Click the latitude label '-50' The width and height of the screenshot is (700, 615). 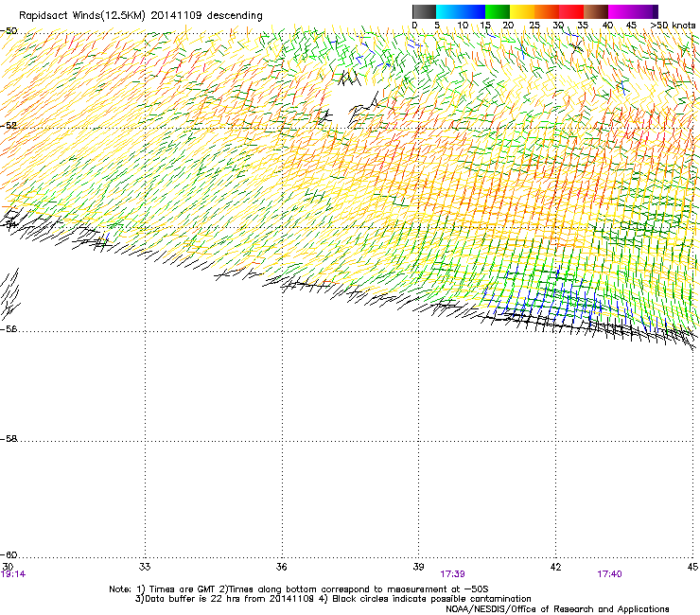[x=9, y=31]
